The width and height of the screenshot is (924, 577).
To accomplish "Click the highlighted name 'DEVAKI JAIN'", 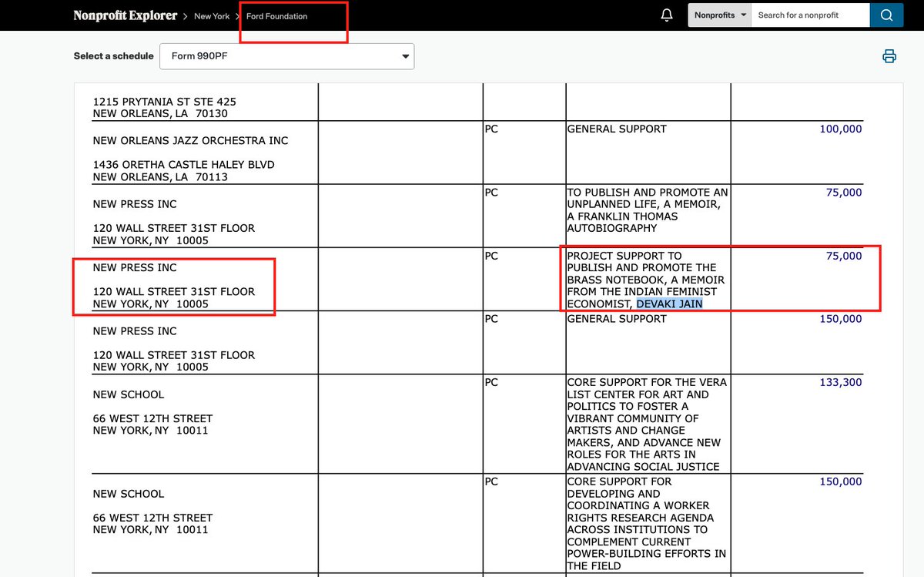I will point(669,304).
